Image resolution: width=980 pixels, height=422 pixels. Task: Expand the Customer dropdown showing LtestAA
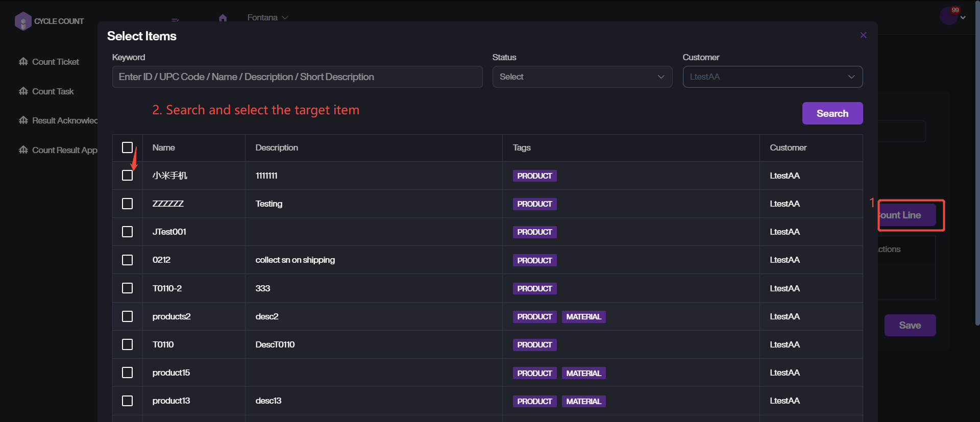tap(772, 77)
